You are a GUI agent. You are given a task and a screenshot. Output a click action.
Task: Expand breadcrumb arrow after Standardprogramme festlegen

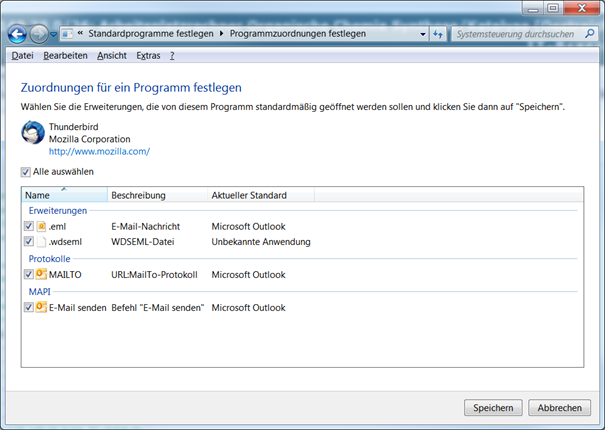[x=222, y=34]
